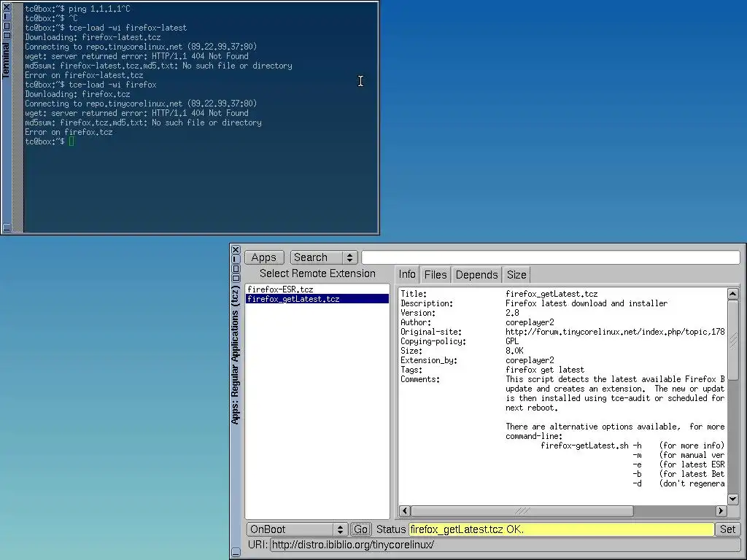Click the yellow Status field

point(561,529)
